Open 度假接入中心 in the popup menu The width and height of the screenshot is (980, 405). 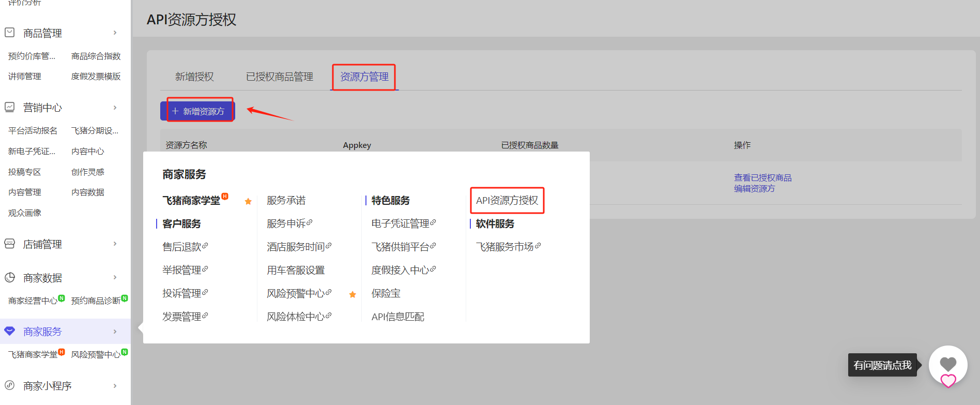tap(401, 270)
